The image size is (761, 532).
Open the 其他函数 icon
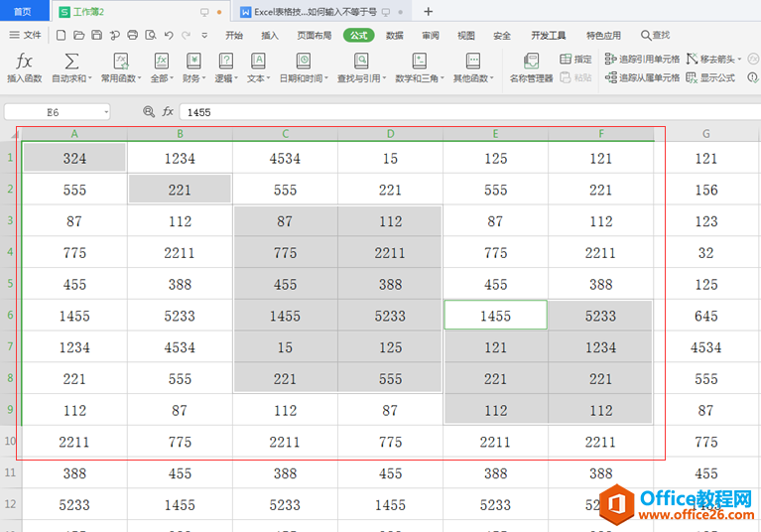coord(473,62)
